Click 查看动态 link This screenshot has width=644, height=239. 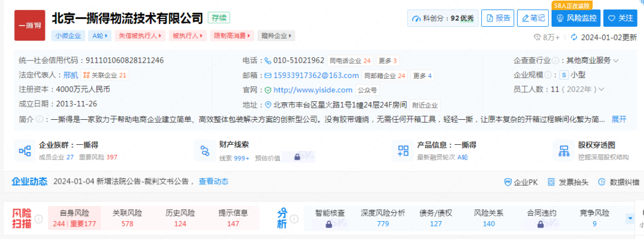213,182
